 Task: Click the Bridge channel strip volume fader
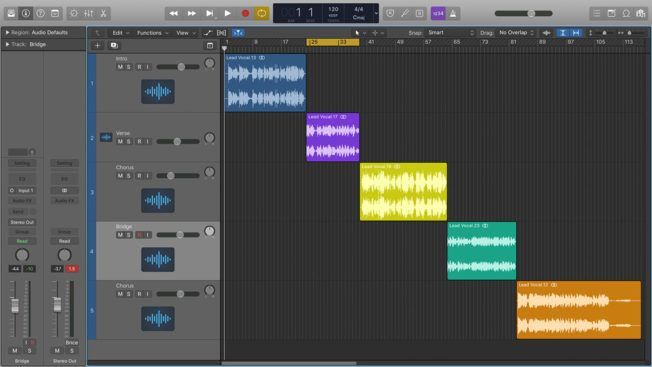coord(15,305)
